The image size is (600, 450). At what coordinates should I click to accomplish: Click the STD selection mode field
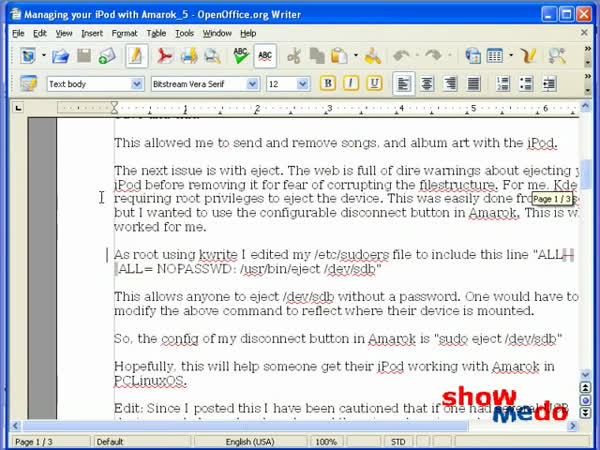click(398, 442)
